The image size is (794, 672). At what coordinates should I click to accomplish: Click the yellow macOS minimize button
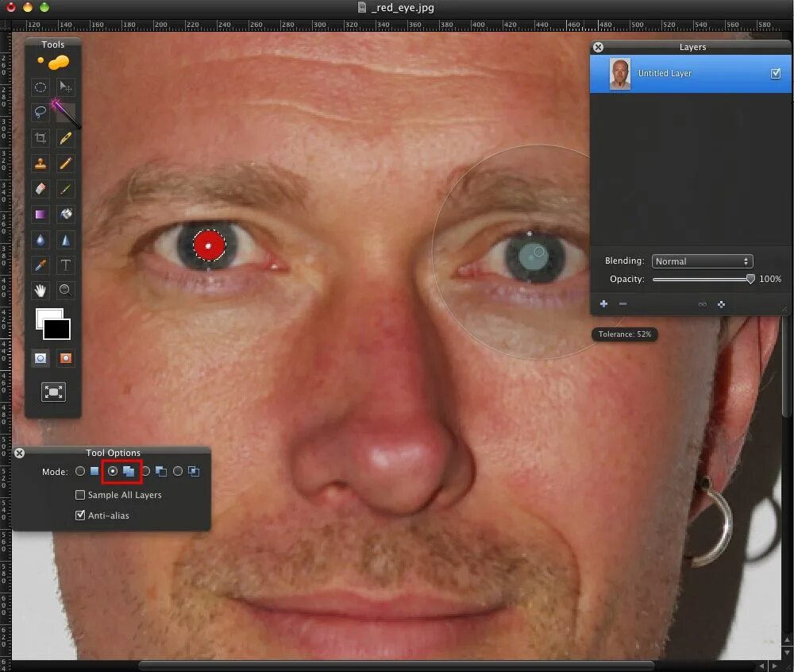coord(28,7)
